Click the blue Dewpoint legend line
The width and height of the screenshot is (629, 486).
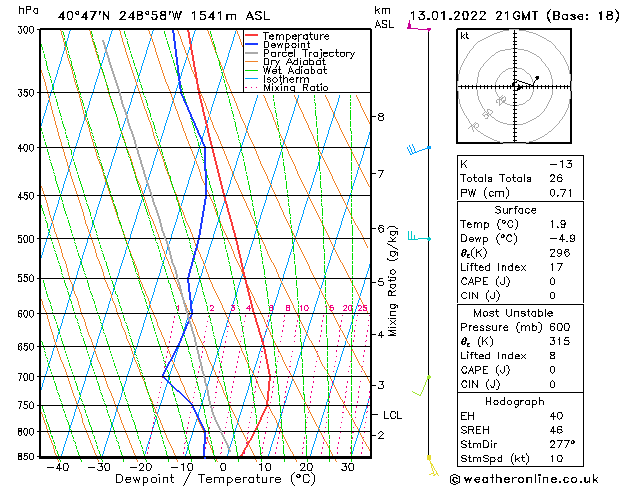pos(252,45)
